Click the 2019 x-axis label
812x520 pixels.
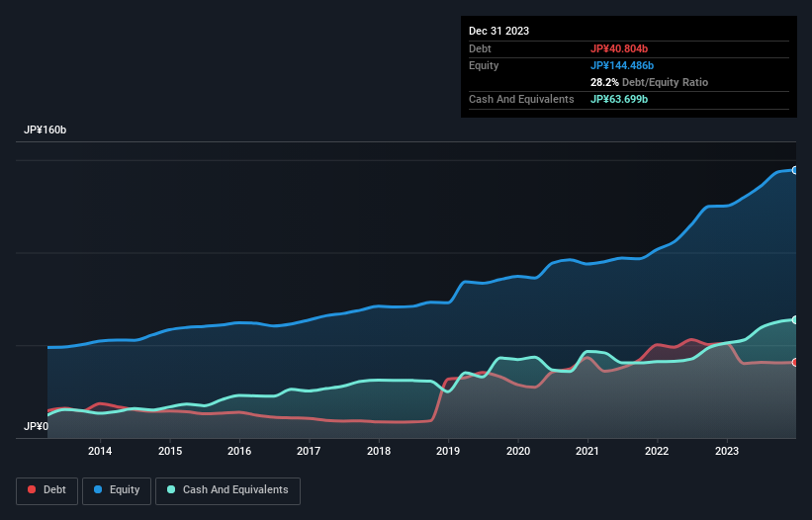coord(448,452)
